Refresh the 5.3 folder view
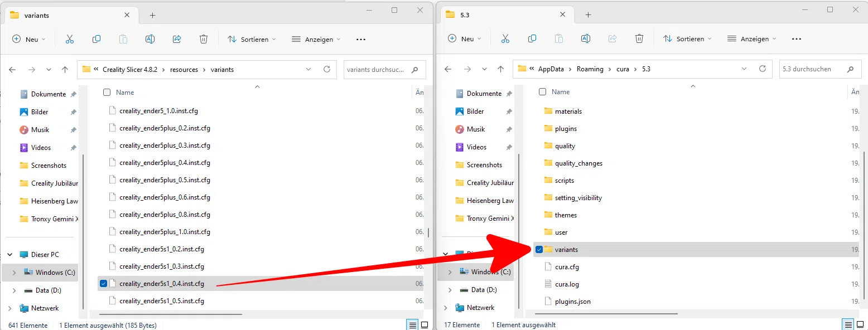The image size is (868, 330). pyautogui.click(x=763, y=69)
